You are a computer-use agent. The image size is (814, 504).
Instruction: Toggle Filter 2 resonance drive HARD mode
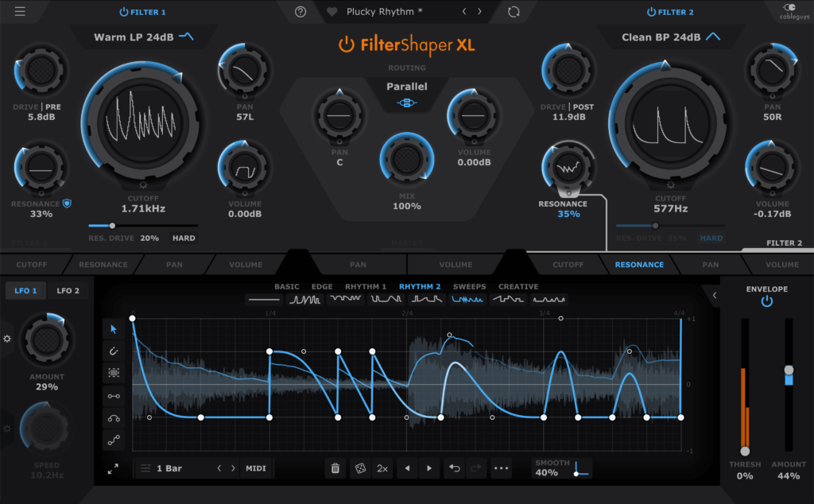coord(711,238)
